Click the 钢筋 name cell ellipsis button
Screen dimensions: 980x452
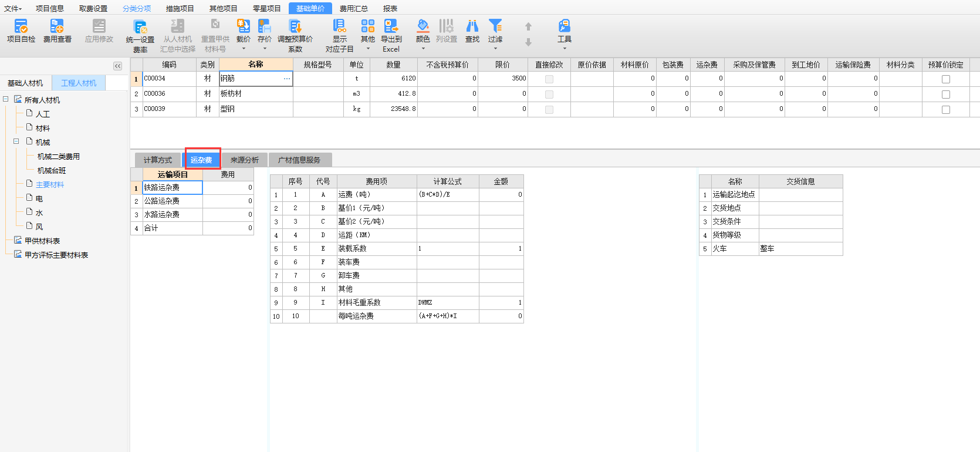(286, 79)
